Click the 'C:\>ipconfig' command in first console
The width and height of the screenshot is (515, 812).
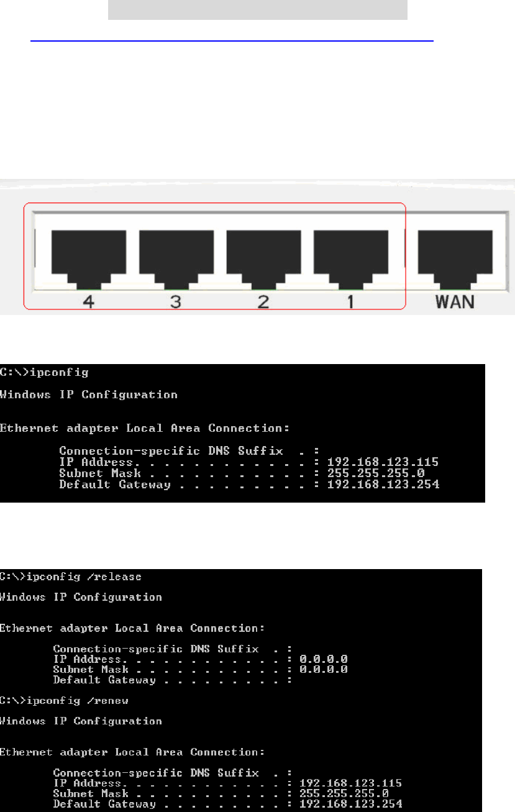45,373
